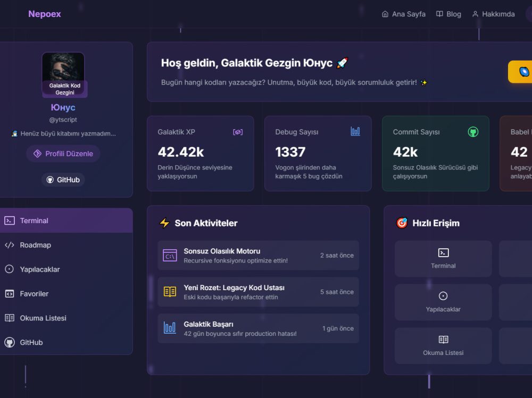Click the Terminal icon in Hızlı Erişim
The height and width of the screenshot is (398, 532).
point(444,253)
